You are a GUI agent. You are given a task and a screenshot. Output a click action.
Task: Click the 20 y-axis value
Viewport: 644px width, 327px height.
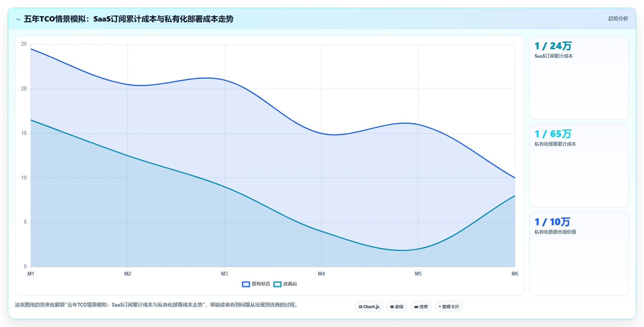[24, 89]
